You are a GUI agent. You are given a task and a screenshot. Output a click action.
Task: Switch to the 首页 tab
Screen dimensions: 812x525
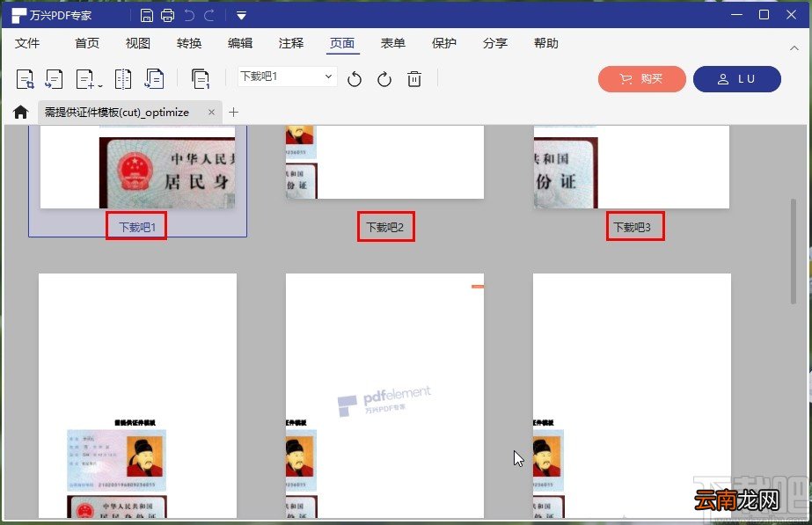pos(87,43)
